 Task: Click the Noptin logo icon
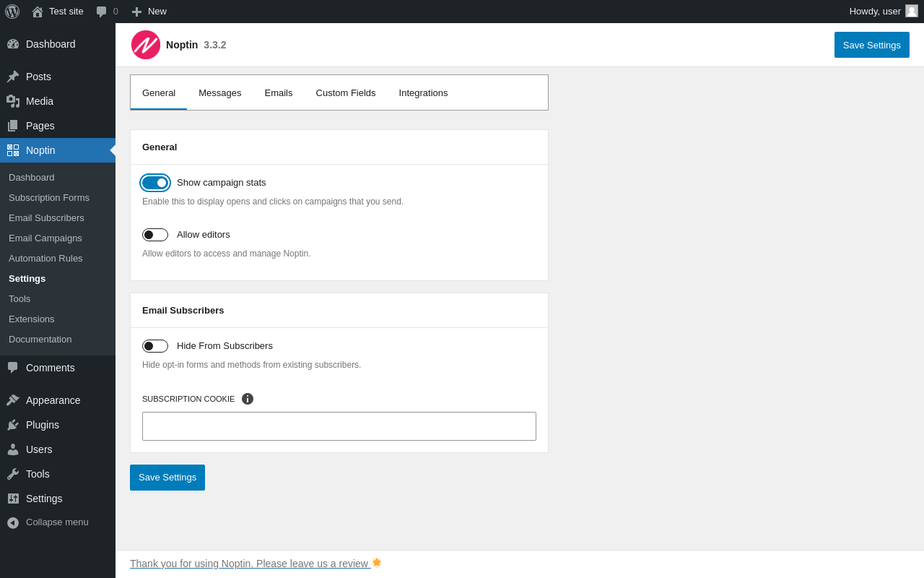146,45
